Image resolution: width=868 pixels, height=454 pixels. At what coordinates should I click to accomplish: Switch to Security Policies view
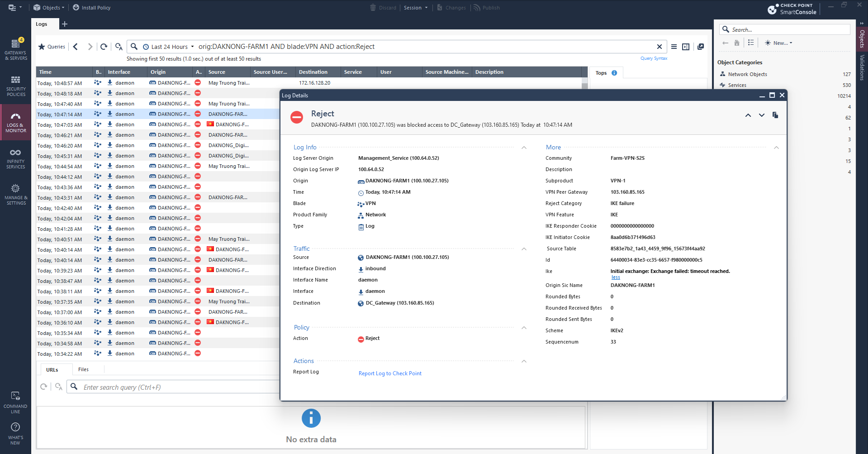(x=15, y=86)
